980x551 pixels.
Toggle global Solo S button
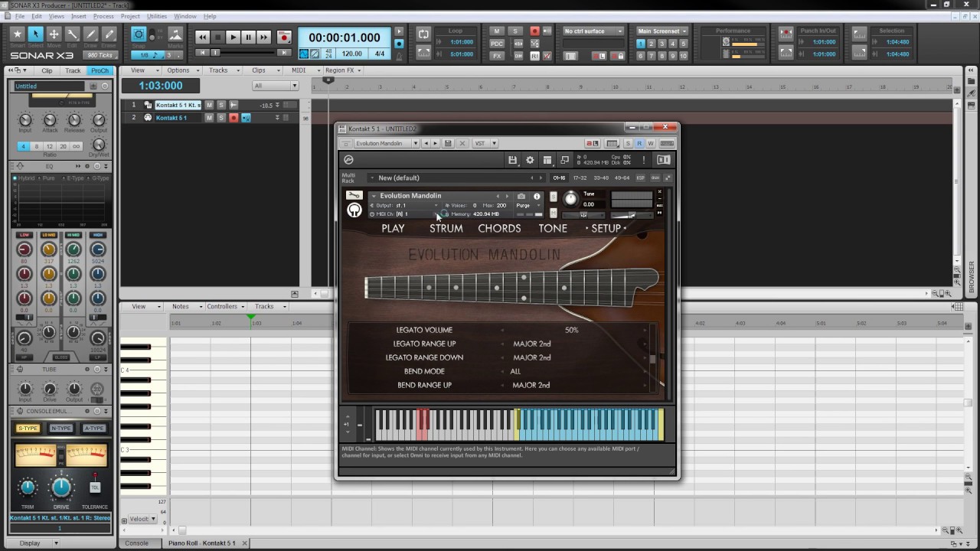pos(515,31)
